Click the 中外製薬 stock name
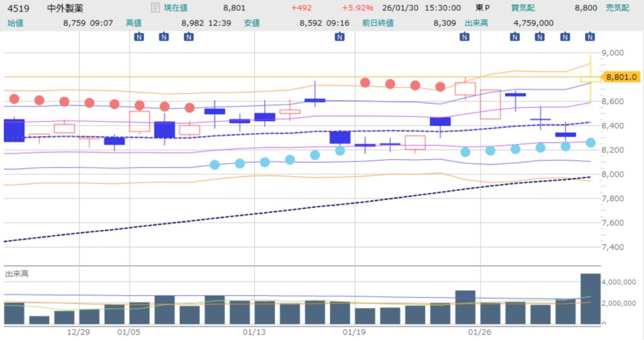Screen dimensions: 644x340 65,8
